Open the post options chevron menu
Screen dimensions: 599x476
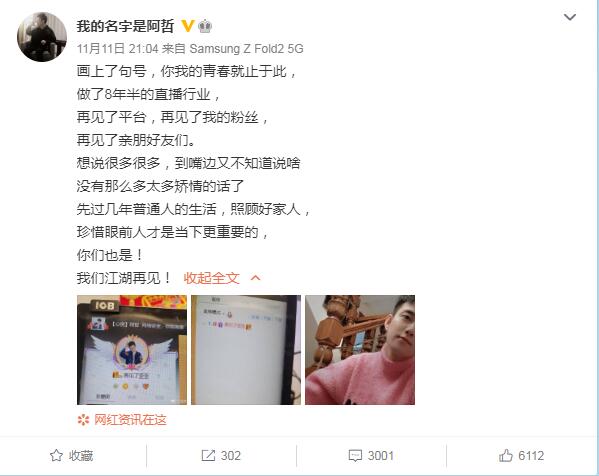(570, 17)
